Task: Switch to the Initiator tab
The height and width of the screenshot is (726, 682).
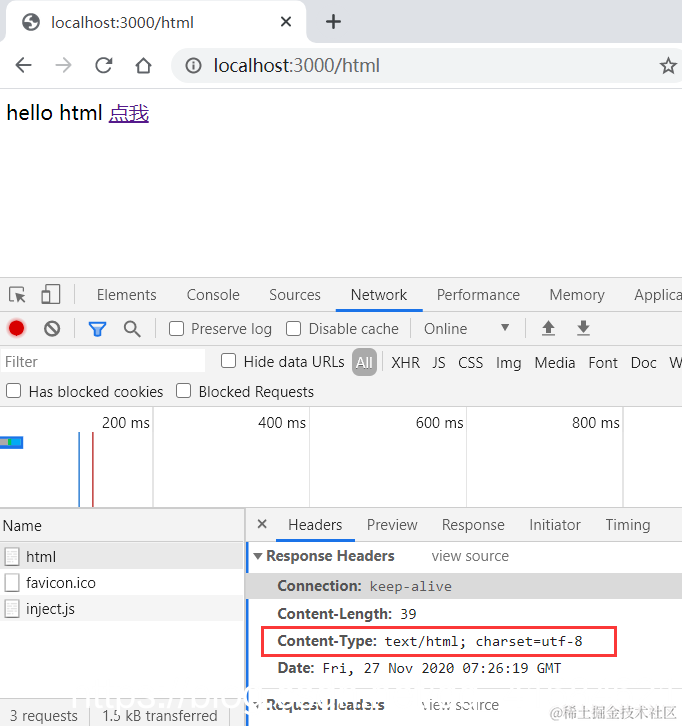Action: tap(555, 525)
